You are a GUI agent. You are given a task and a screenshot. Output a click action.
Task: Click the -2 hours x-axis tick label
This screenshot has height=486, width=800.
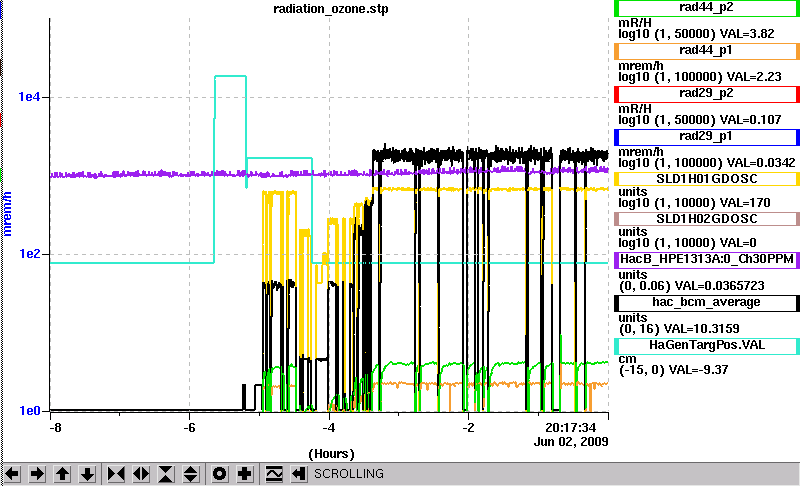(468, 427)
